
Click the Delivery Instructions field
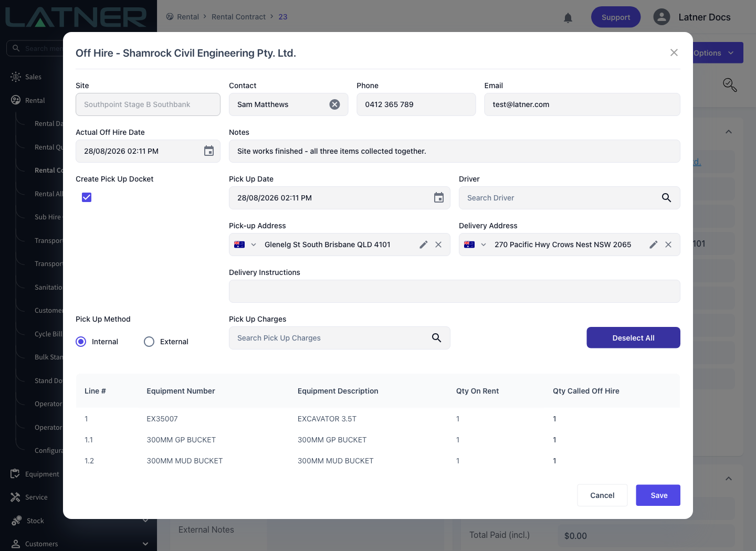[455, 291]
